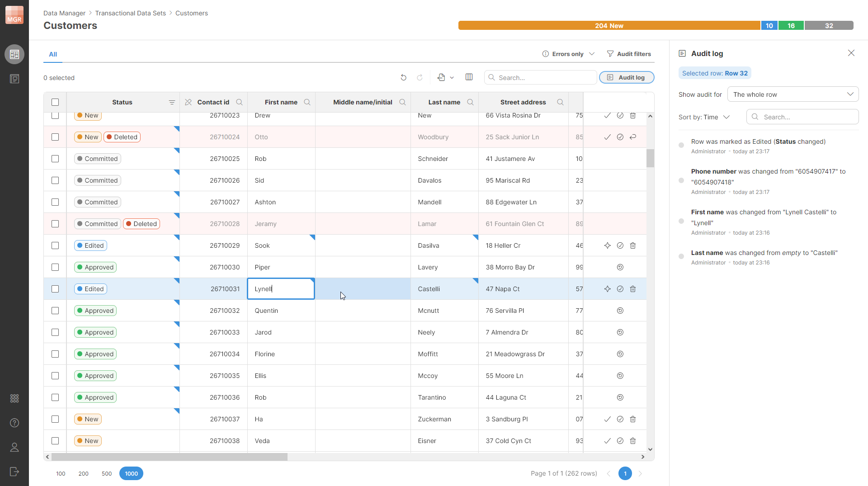Image resolution: width=868 pixels, height=486 pixels.
Task: Click the redo icon
Action: 420,77
